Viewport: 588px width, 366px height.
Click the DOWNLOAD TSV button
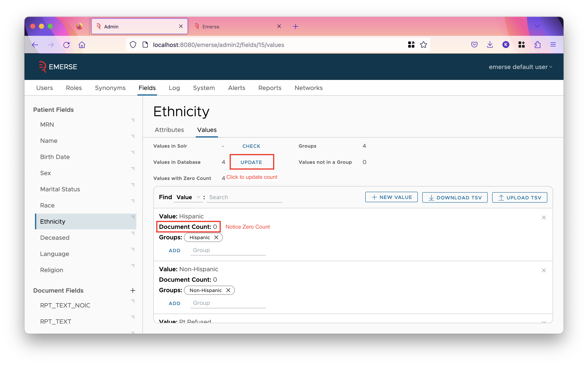coord(455,198)
